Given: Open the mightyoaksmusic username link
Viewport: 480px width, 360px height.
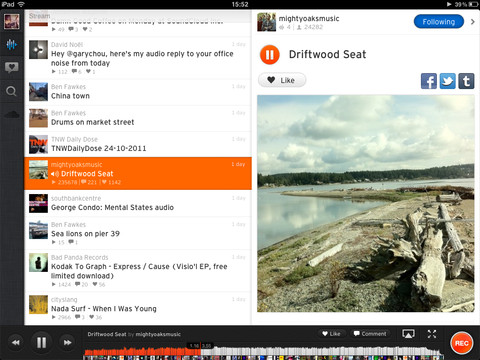Looking at the screenshot, I should click(309, 19).
